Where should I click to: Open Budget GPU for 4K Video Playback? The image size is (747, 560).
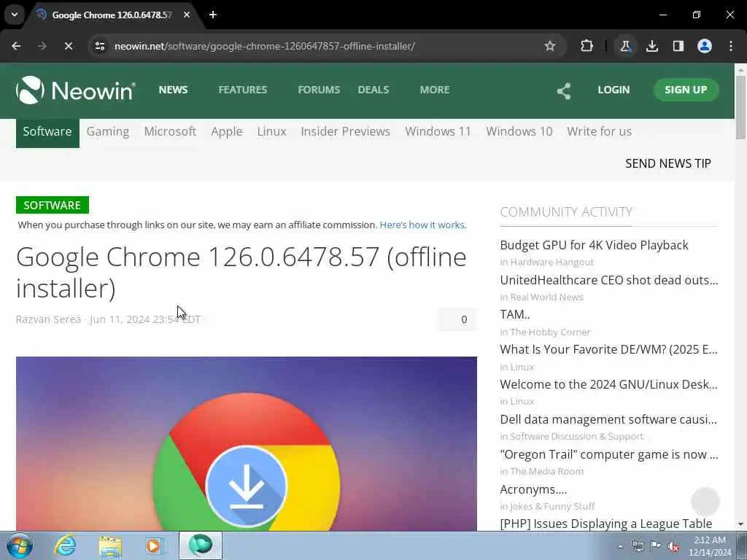[x=594, y=245]
